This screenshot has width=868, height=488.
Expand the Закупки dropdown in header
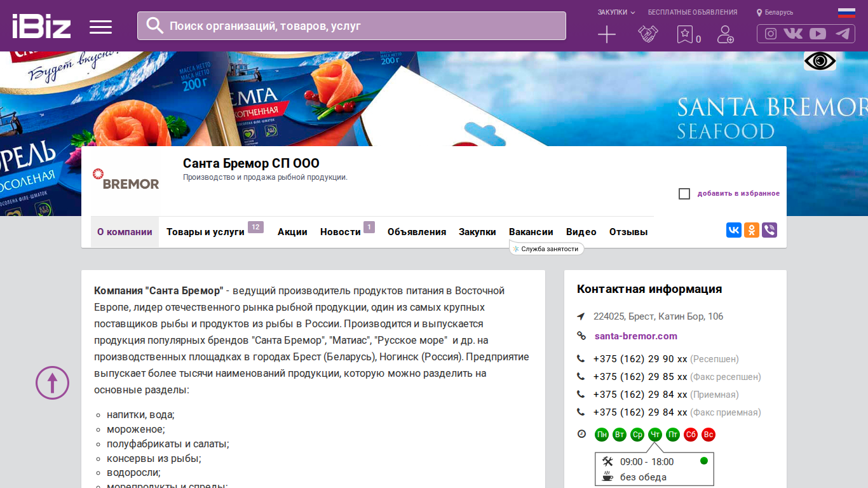(x=616, y=12)
